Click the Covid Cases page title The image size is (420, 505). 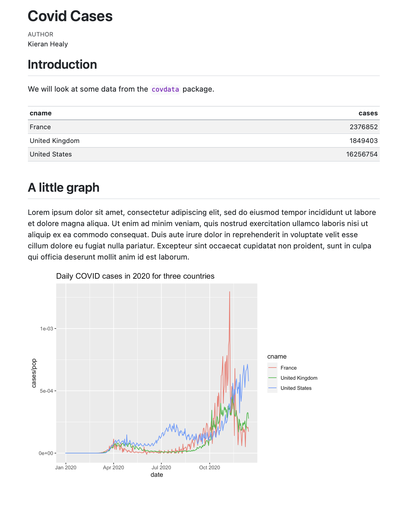tap(70, 16)
